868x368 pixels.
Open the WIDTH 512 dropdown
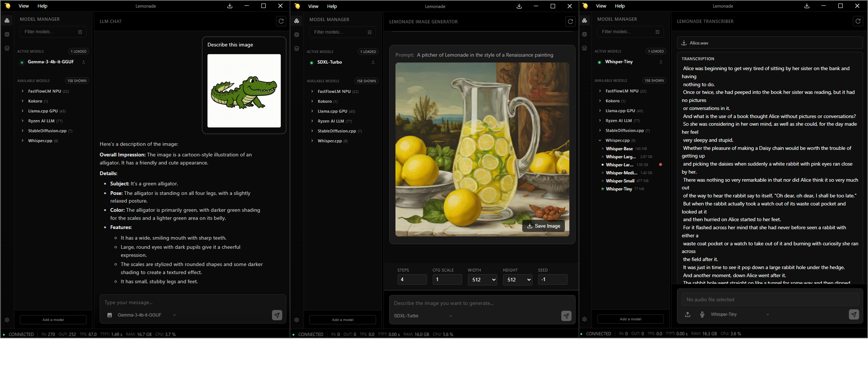(x=482, y=280)
